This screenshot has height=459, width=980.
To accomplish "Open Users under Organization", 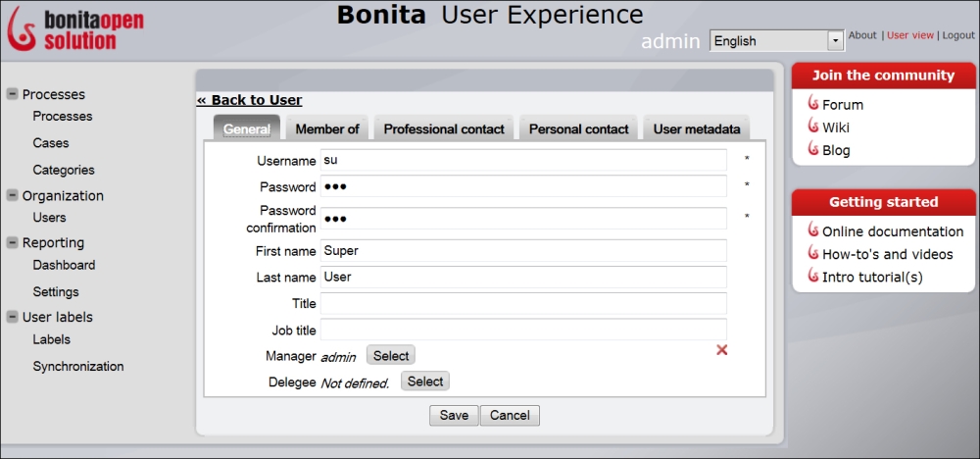I will (49, 218).
